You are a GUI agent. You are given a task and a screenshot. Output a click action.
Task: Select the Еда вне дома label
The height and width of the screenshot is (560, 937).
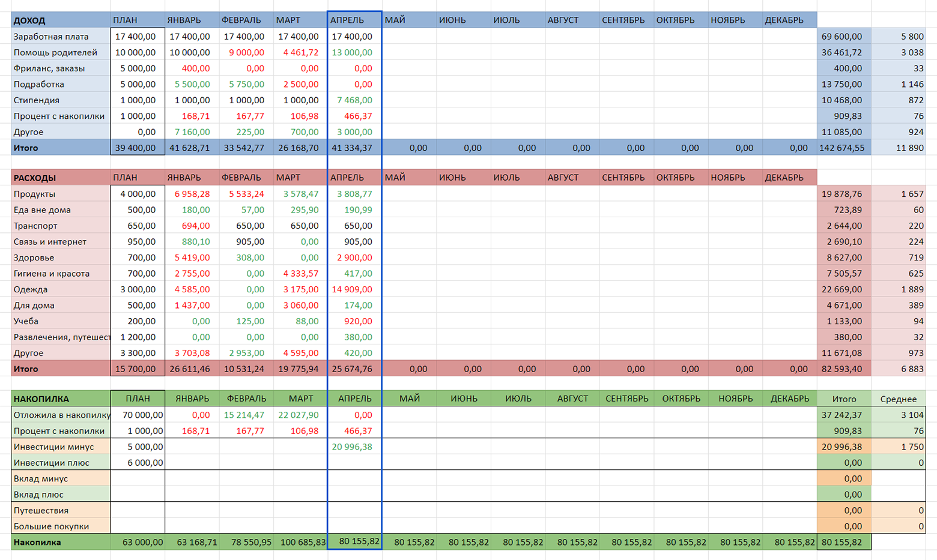[x=61, y=210]
